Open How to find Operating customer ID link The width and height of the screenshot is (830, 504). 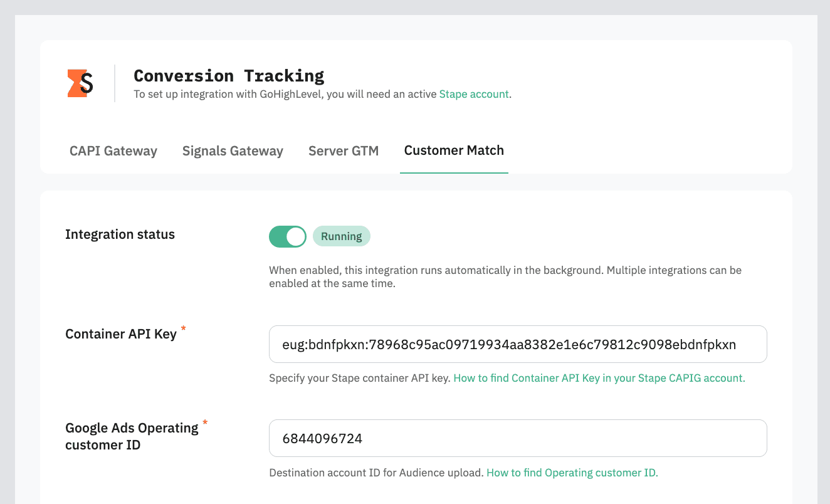pos(571,472)
